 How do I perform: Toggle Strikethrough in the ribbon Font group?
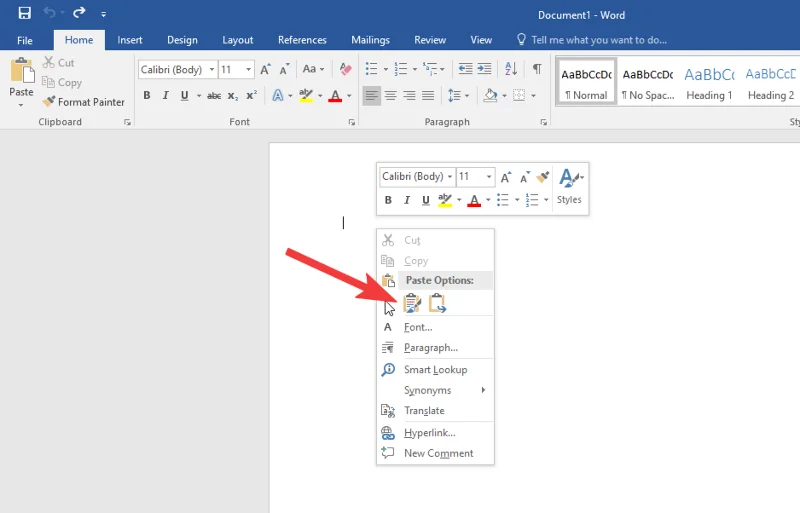click(213, 96)
